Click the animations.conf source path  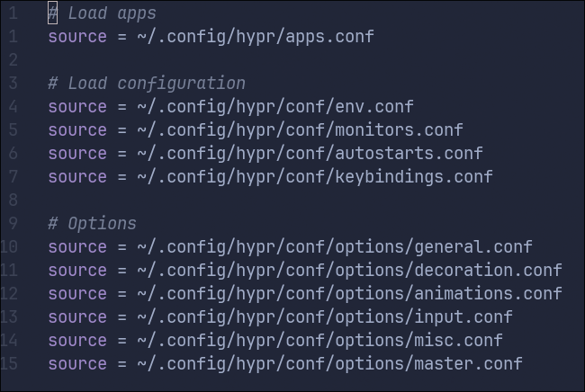point(349,294)
